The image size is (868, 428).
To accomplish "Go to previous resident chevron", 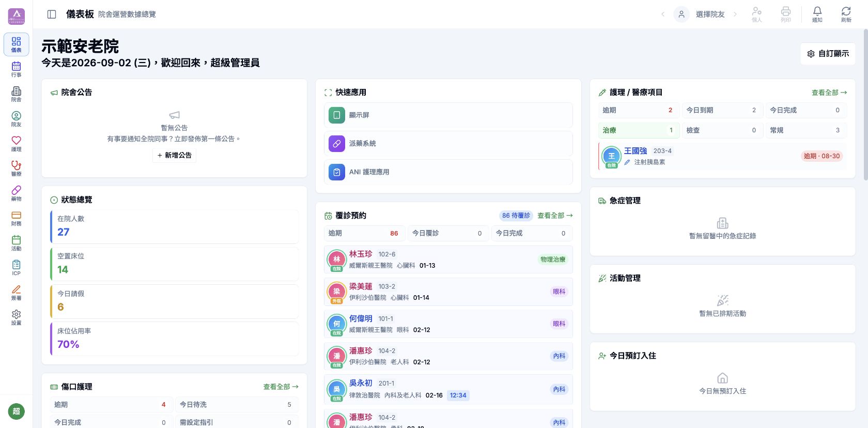I will tap(663, 14).
